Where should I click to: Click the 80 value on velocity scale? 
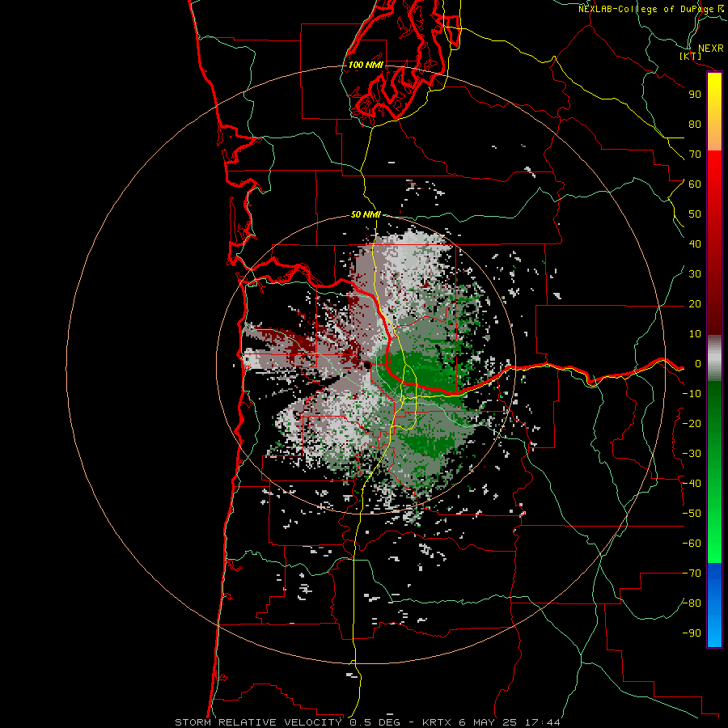tap(695, 125)
